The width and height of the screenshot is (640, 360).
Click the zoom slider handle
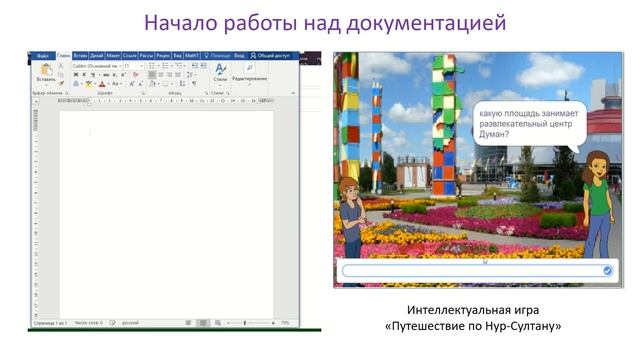pyautogui.click(x=244, y=323)
